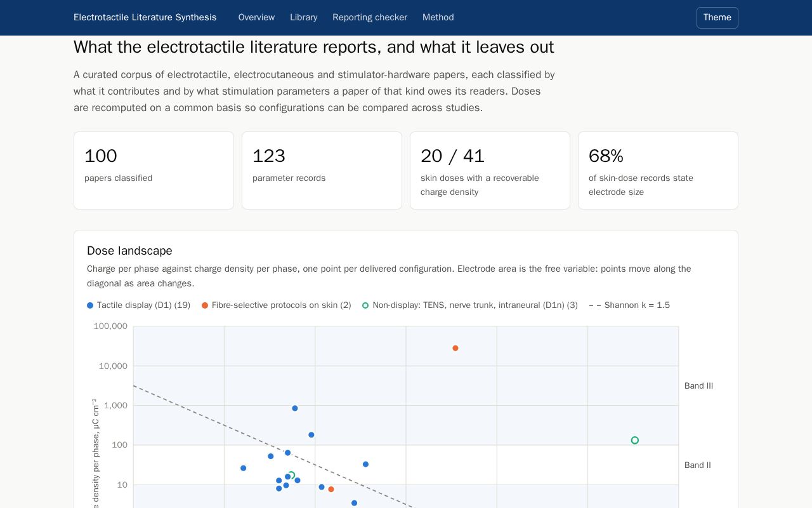812x508 pixels.
Task: Click the '100,000' y-axis tick label
Action: click(x=110, y=326)
